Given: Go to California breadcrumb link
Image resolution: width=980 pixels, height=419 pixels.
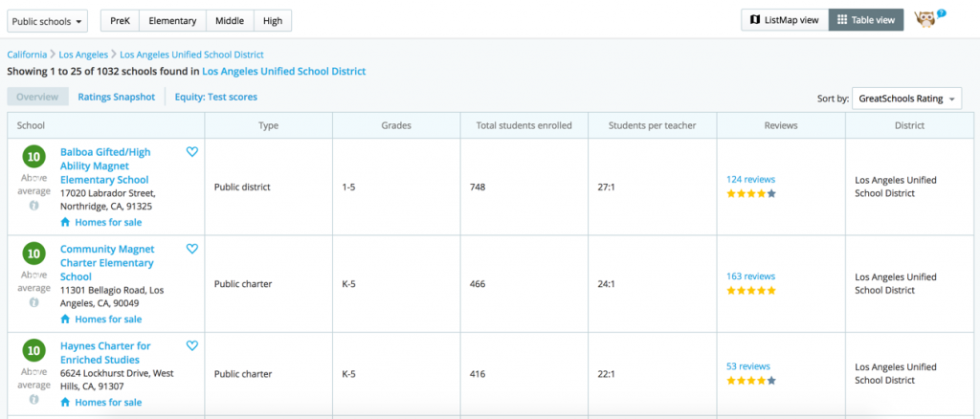Looking at the screenshot, I should (x=27, y=55).
